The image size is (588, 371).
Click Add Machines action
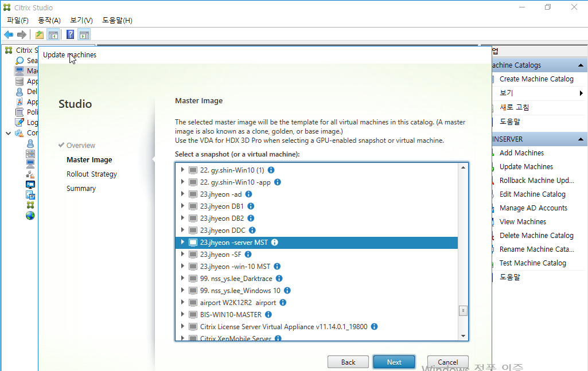[x=521, y=153]
